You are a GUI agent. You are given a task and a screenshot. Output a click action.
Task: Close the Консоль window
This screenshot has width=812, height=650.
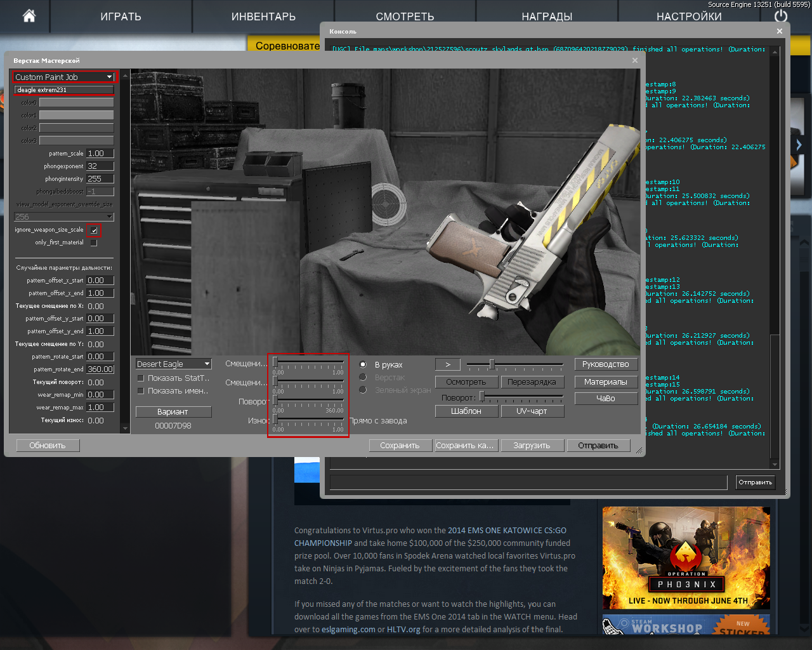tap(780, 31)
